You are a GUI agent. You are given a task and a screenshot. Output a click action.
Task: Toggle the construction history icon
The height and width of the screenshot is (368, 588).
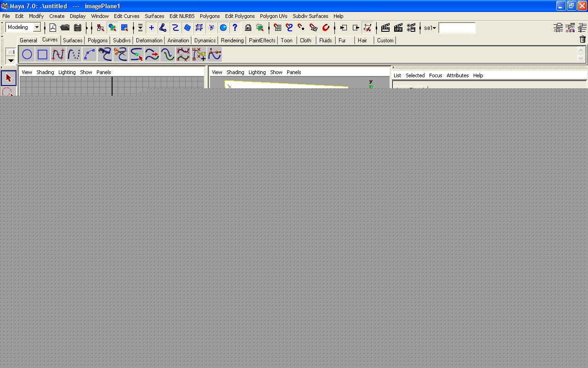tap(367, 28)
